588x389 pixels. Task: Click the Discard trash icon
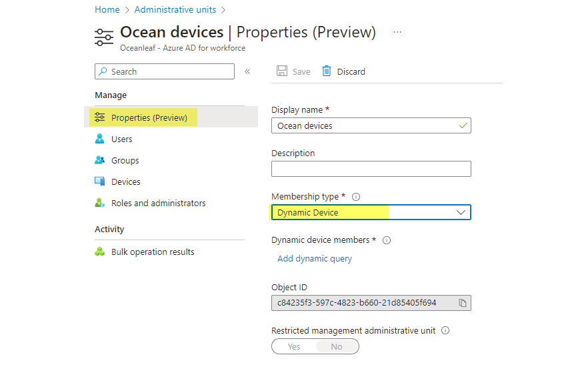tap(327, 71)
